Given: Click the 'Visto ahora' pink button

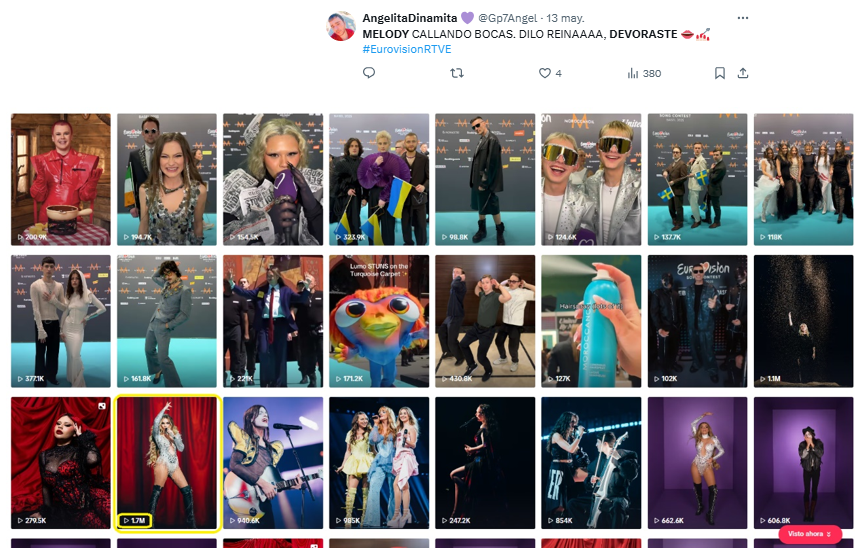Looking at the screenshot, I should click(x=810, y=534).
